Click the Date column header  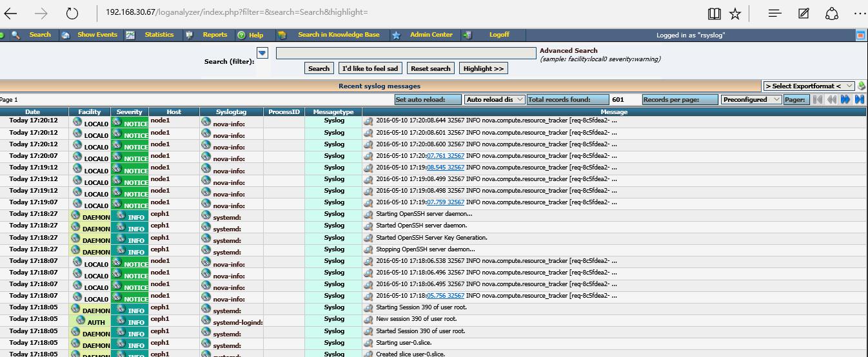coord(33,112)
